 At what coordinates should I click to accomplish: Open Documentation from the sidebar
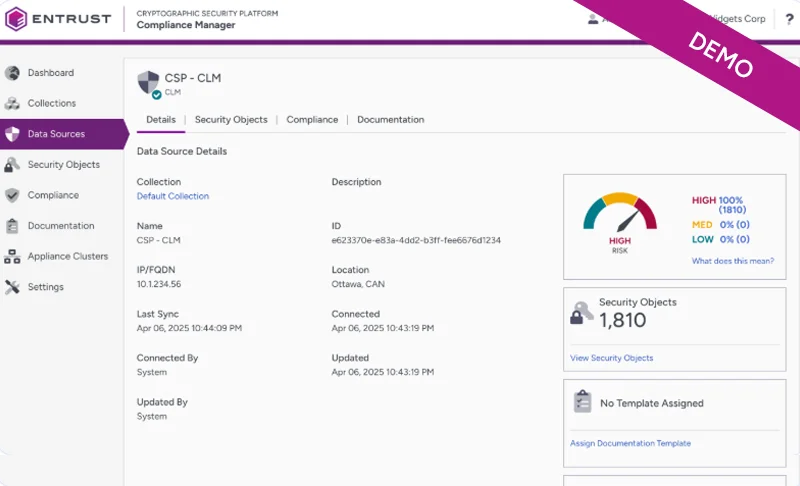coord(61,226)
